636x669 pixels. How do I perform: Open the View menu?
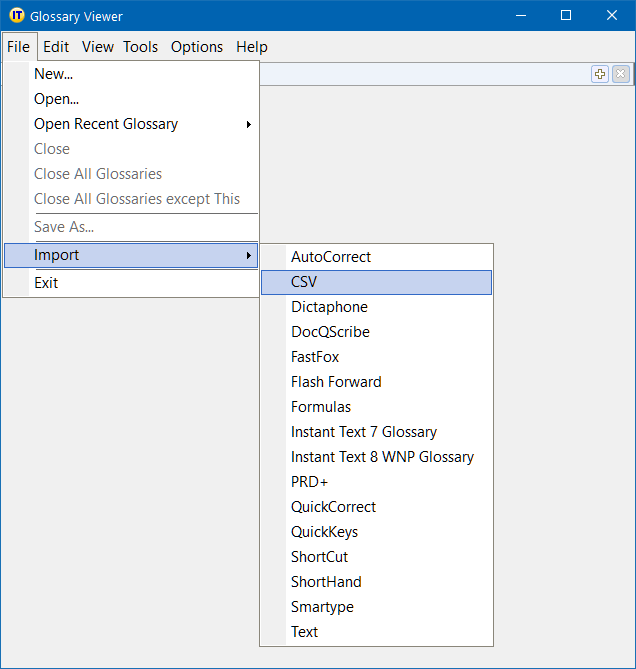tap(98, 46)
